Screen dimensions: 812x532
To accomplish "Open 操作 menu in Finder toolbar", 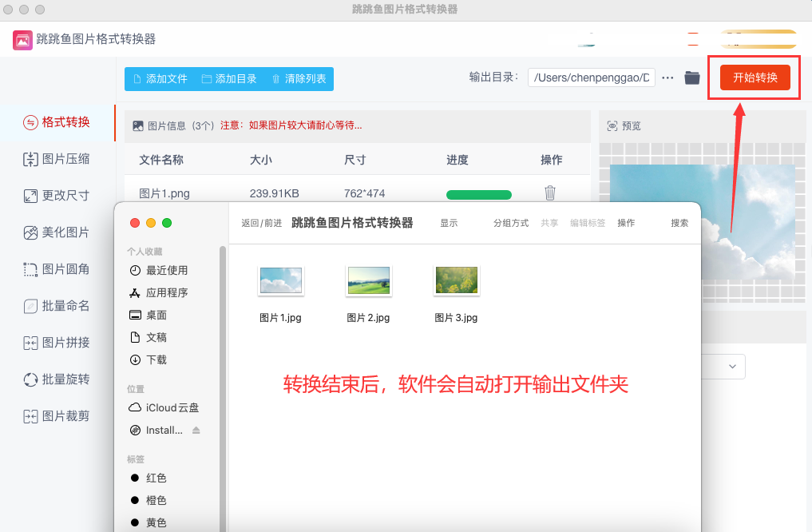I will click(x=626, y=223).
